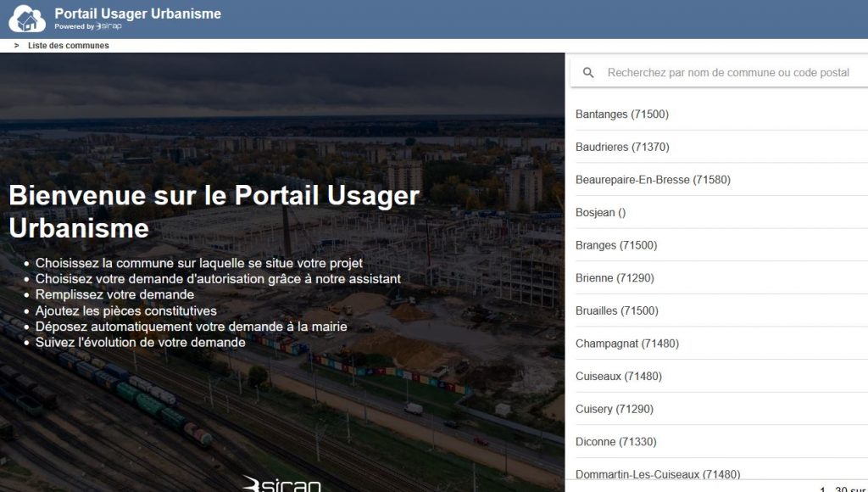The image size is (868, 492).
Task: Select commune Brienne (71290)
Action: pos(722,277)
